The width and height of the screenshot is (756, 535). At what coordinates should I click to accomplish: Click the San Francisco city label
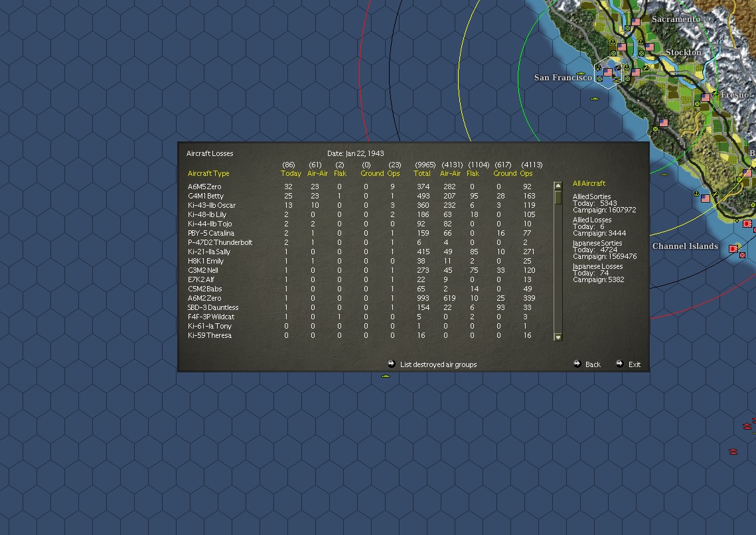point(563,78)
